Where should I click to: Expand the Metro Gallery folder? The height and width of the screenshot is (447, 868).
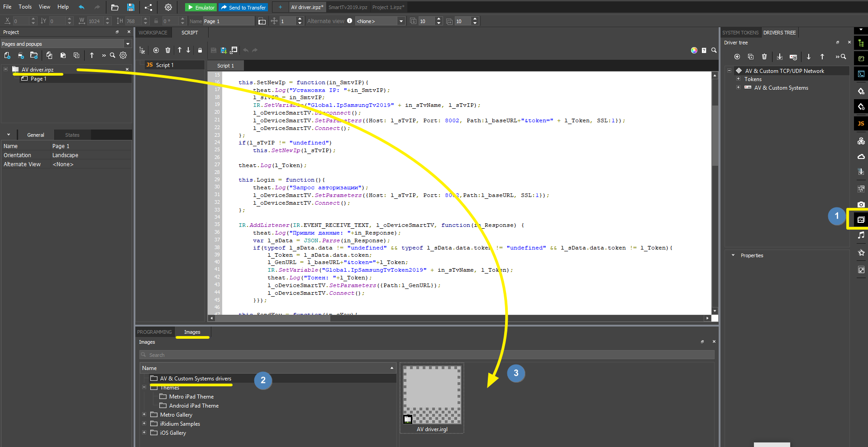coord(144,415)
